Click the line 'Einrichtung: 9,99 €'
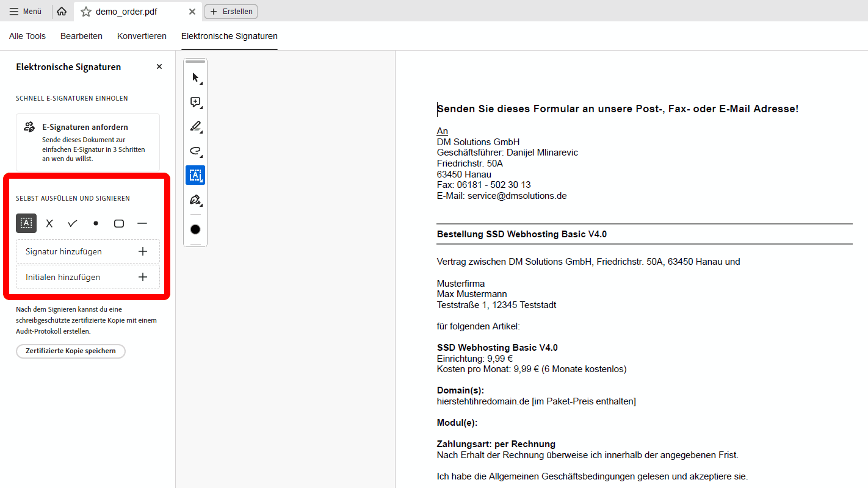This screenshot has width=868, height=488. point(475,359)
